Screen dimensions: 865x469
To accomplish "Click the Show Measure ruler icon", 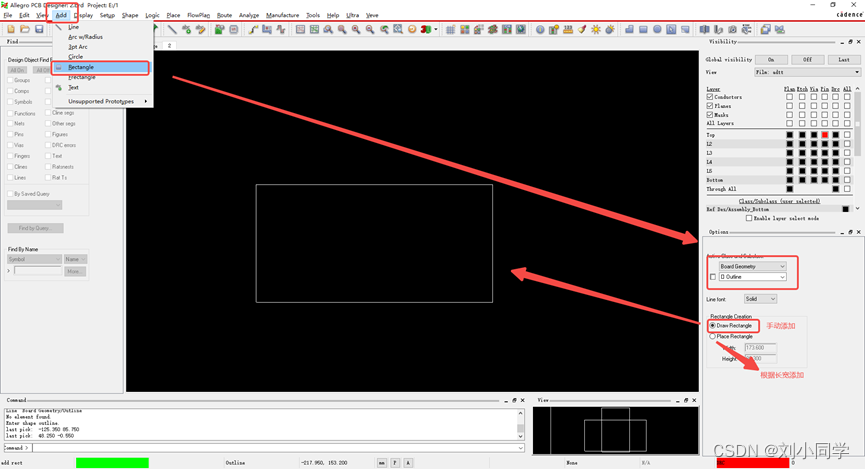I will pos(568,29).
